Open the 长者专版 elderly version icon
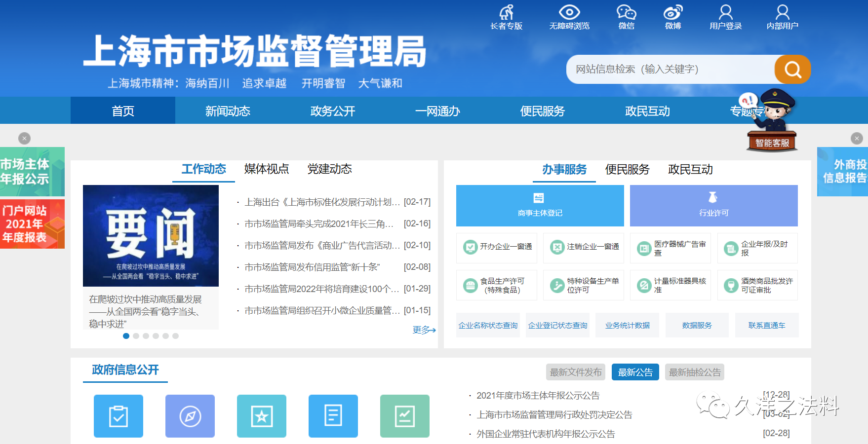 (506, 13)
